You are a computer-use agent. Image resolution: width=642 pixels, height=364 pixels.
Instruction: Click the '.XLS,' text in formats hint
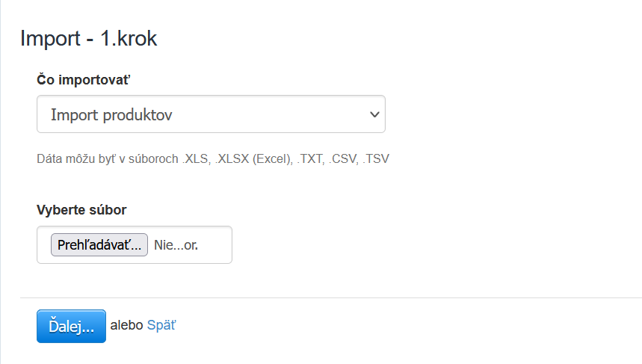(196, 159)
